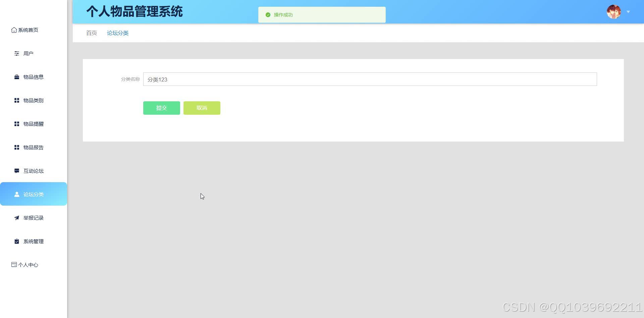Click the 个人物品管理系统 title
644x318 pixels.
(x=135, y=12)
